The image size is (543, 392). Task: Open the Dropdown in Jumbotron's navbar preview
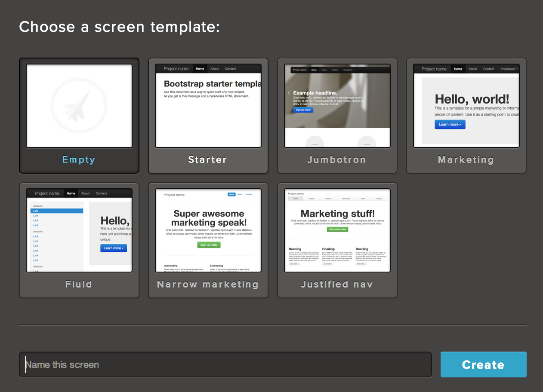[349, 70]
